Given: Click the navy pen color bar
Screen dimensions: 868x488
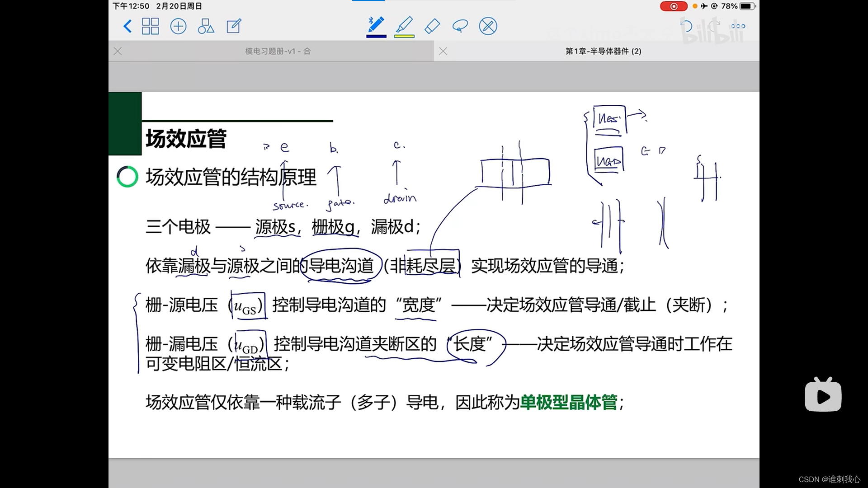Looking at the screenshot, I should coord(376,36).
